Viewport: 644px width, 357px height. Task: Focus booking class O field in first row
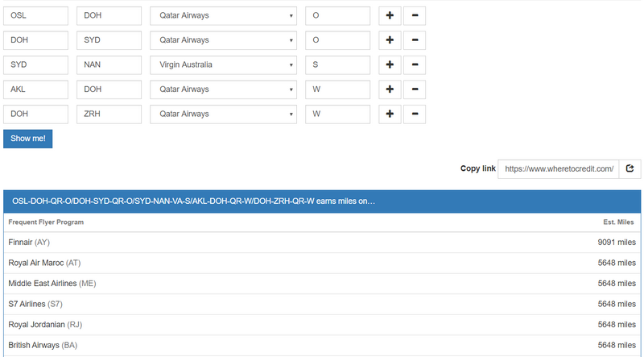[x=337, y=15]
